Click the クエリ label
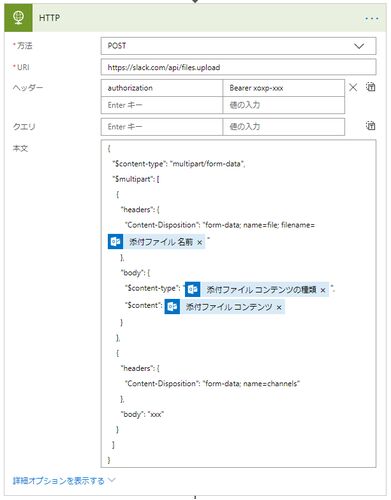Viewport: 391px width, 500px height. pyautogui.click(x=24, y=127)
